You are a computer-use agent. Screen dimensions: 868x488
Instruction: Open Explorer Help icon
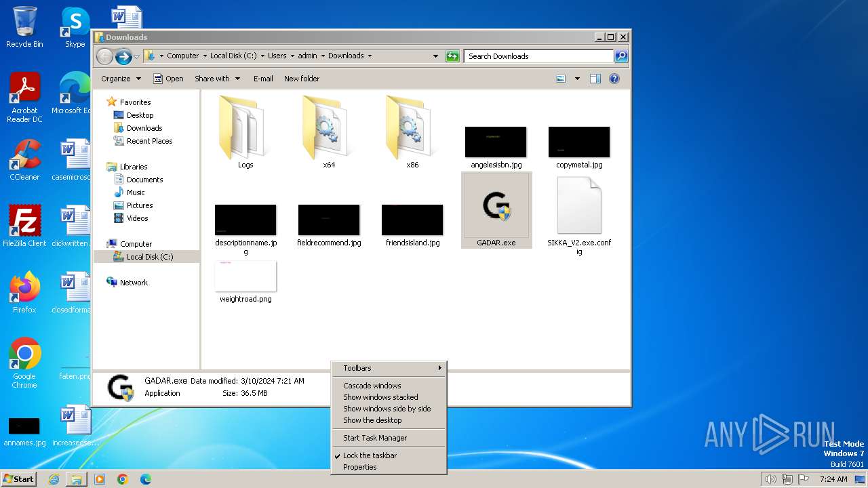click(614, 79)
